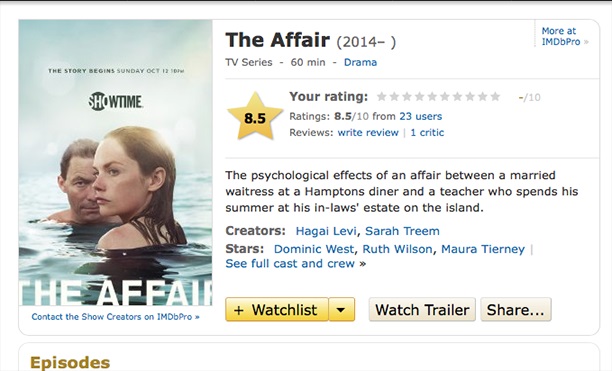Open Contact the Show Creators on IMDbPro
This screenshot has height=371, width=612.
click(115, 317)
